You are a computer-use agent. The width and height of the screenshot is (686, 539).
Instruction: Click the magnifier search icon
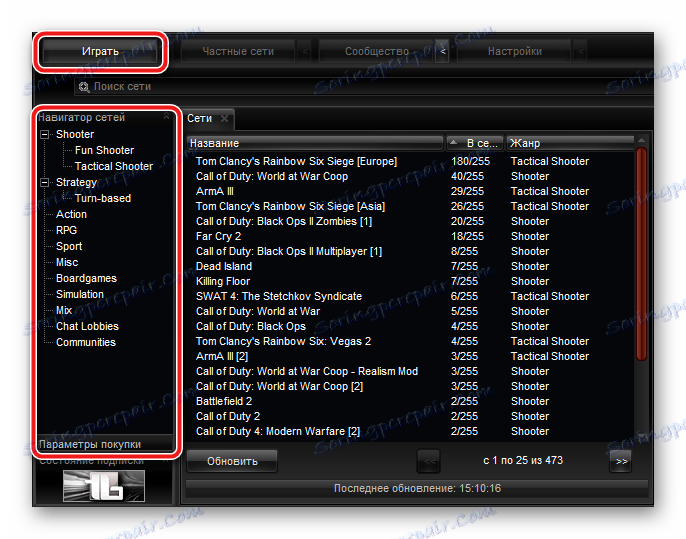click(84, 87)
